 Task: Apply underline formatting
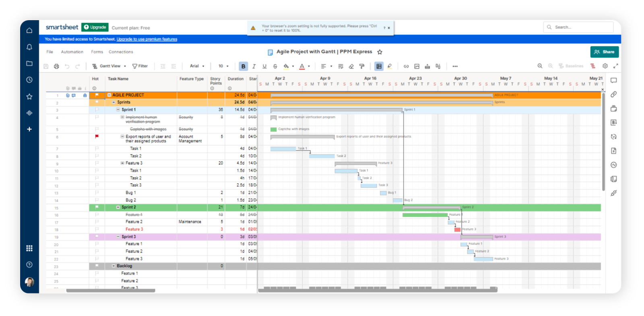(264, 66)
